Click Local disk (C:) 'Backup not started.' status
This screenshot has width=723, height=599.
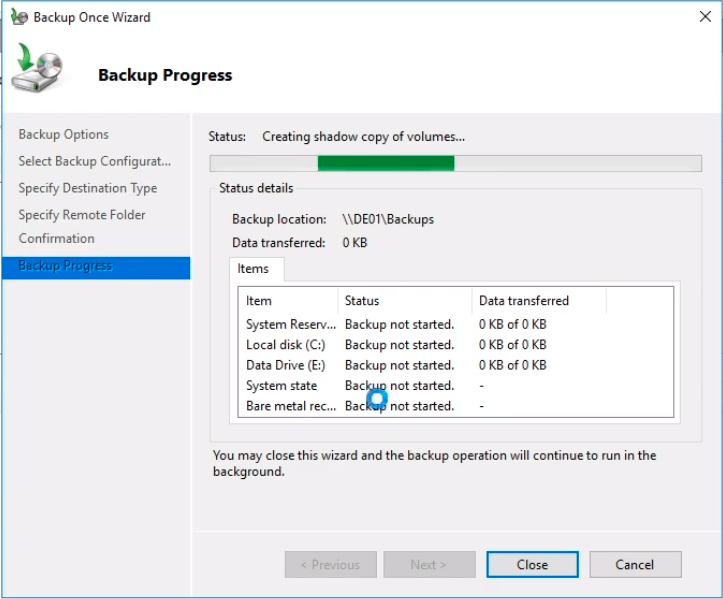(399, 345)
